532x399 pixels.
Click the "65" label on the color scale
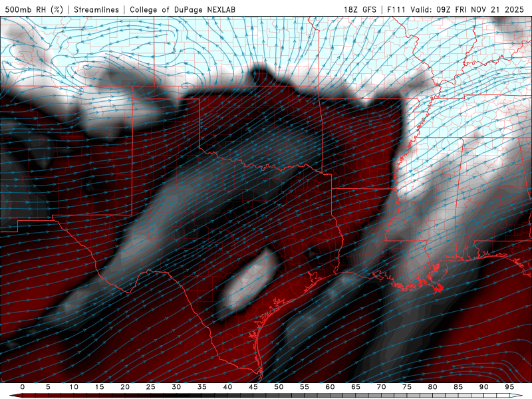point(356,387)
